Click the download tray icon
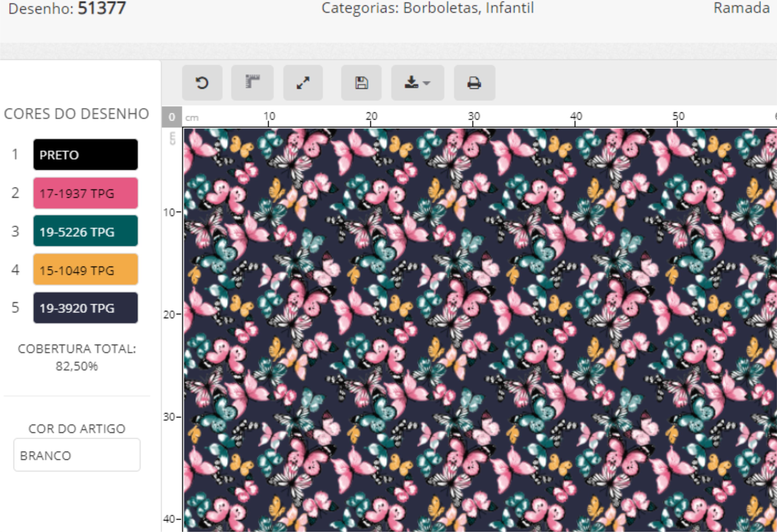The width and height of the screenshot is (777, 532). point(411,82)
